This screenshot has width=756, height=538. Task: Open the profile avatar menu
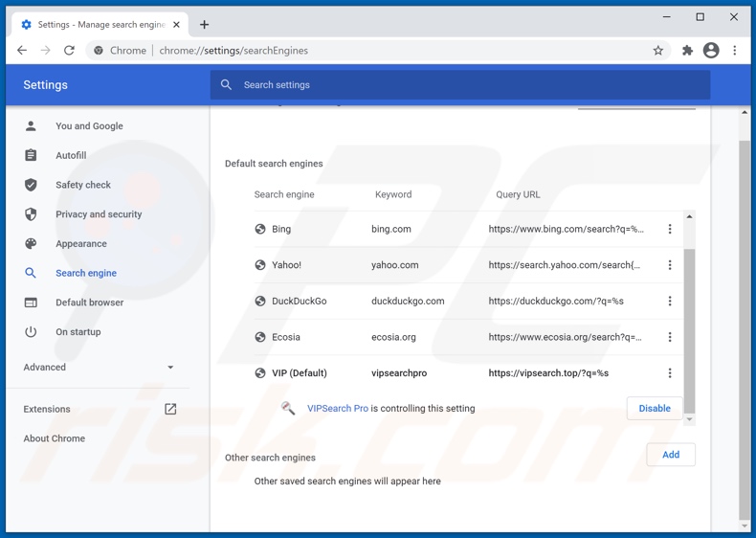(711, 50)
